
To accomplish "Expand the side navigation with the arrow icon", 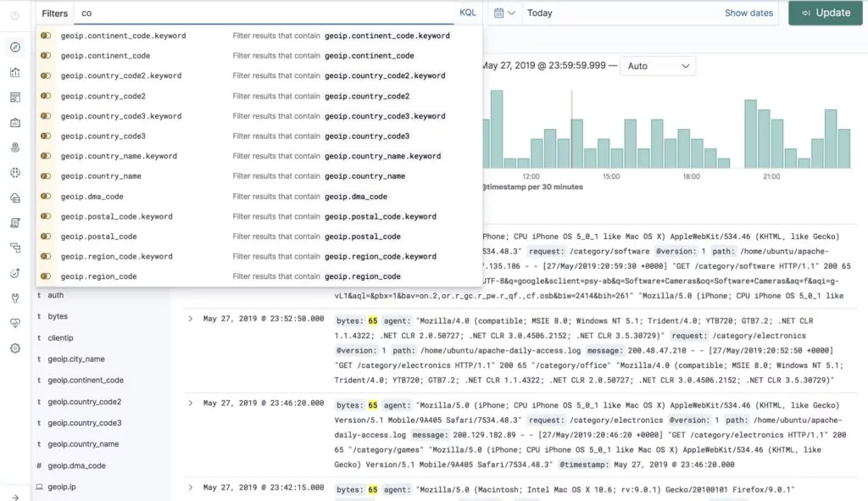I will coord(15,497).
